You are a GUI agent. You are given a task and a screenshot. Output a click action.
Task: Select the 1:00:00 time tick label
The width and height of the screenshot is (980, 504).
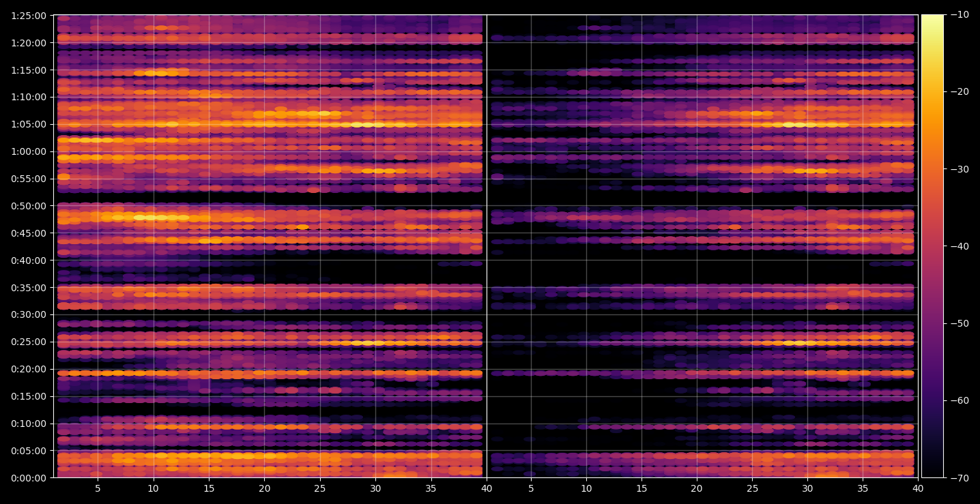coord(29,151)
